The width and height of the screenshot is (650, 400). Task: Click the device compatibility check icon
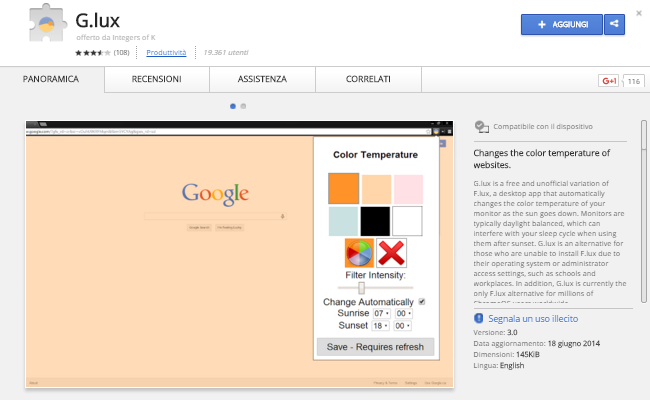(x=481, y=126)
